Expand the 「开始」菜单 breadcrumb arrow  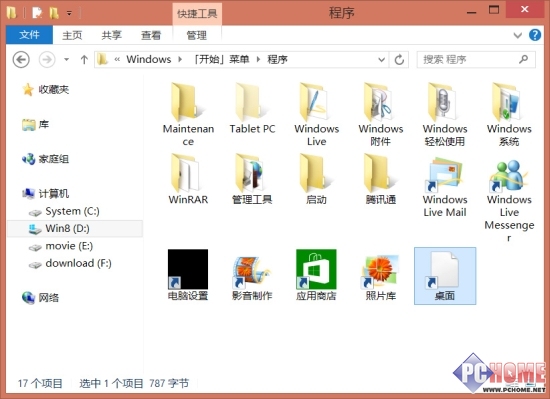coord(259,59)
